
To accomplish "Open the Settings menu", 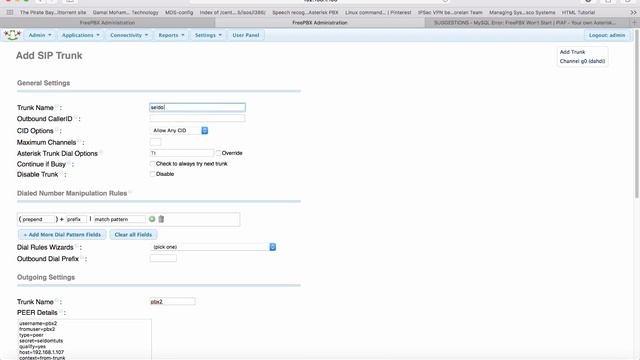I will pos(208,35).
